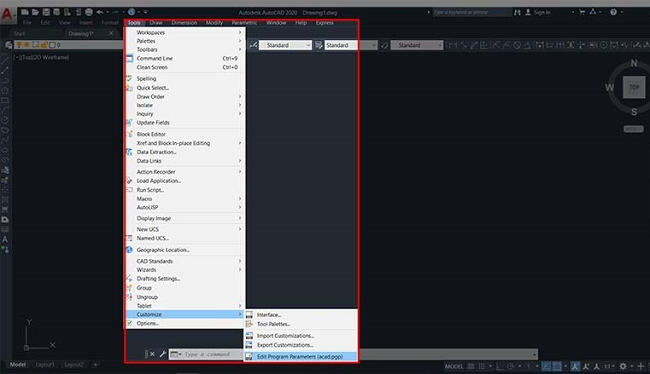Click the New drawing icon in Quick Access
The width and height of the screenshot is (650, 374).
25,12
